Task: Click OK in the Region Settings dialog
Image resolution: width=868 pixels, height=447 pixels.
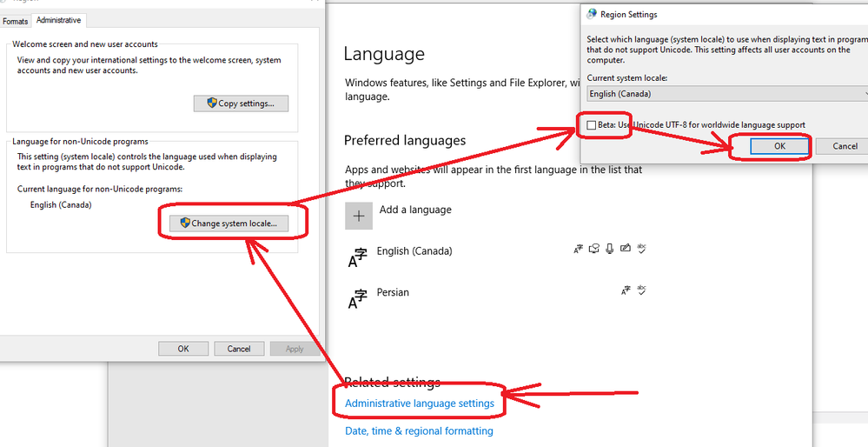Action: tap(779, 146)
